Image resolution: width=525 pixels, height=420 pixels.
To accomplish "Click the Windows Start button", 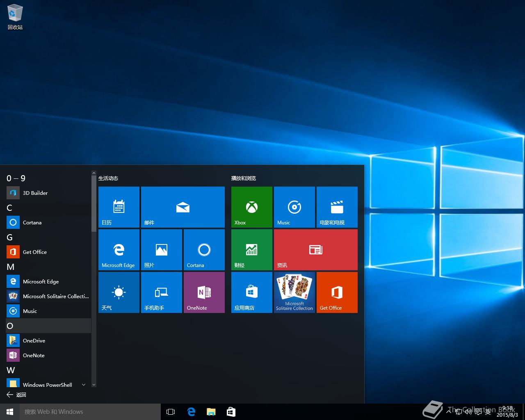I will [x=10, y=412].
